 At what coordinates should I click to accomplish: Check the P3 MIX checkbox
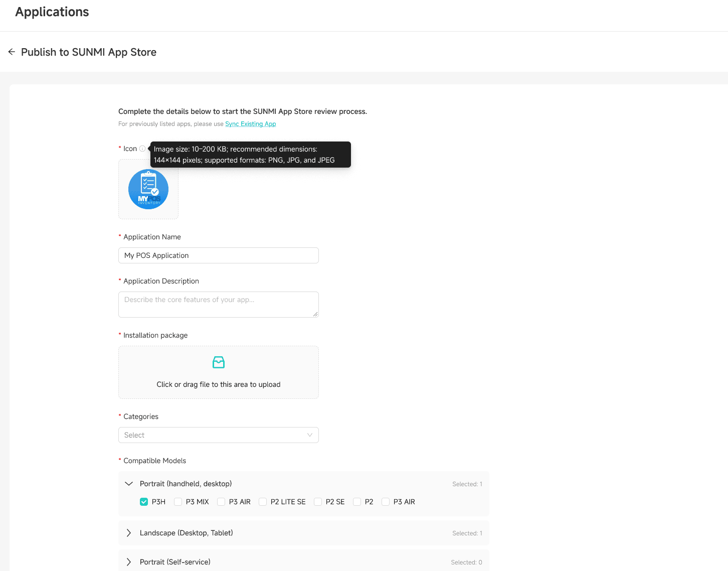[x=178, y=502]
